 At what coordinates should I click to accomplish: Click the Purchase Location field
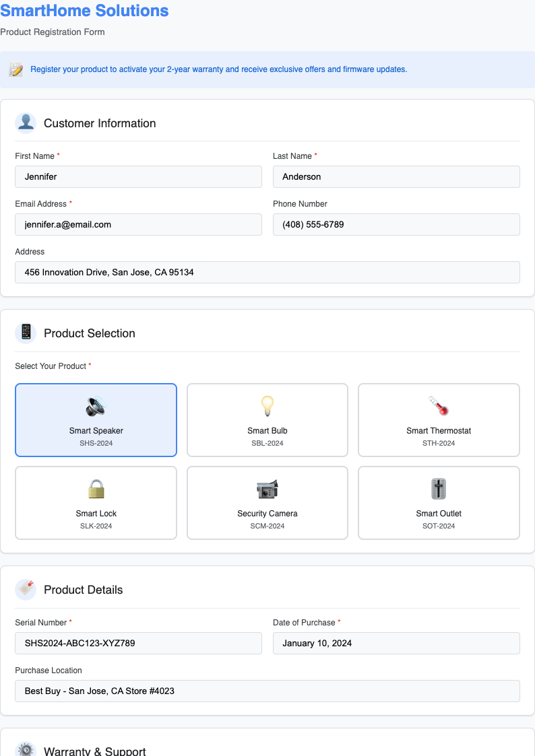[x=267, y=691]
